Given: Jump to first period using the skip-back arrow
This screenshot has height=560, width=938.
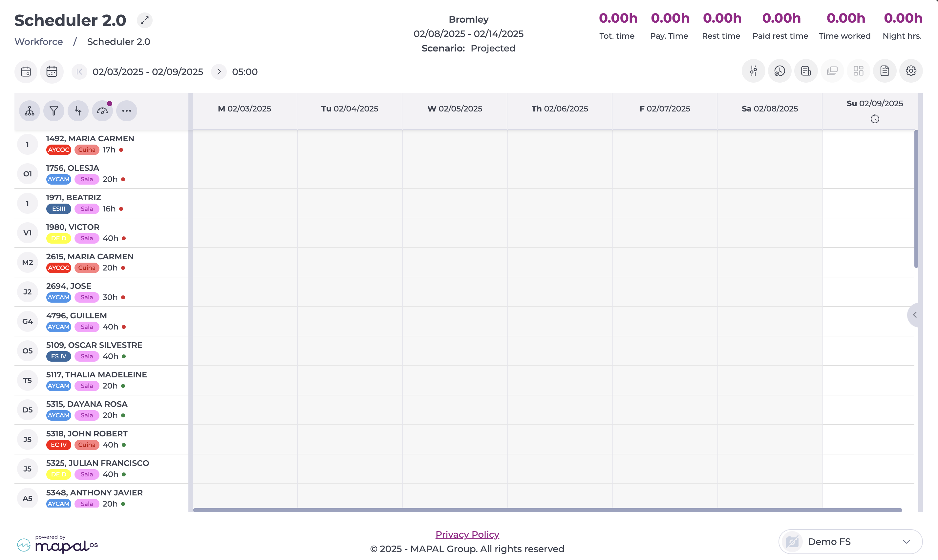Looking at the screenshot, I should click(x=79, y=71).
